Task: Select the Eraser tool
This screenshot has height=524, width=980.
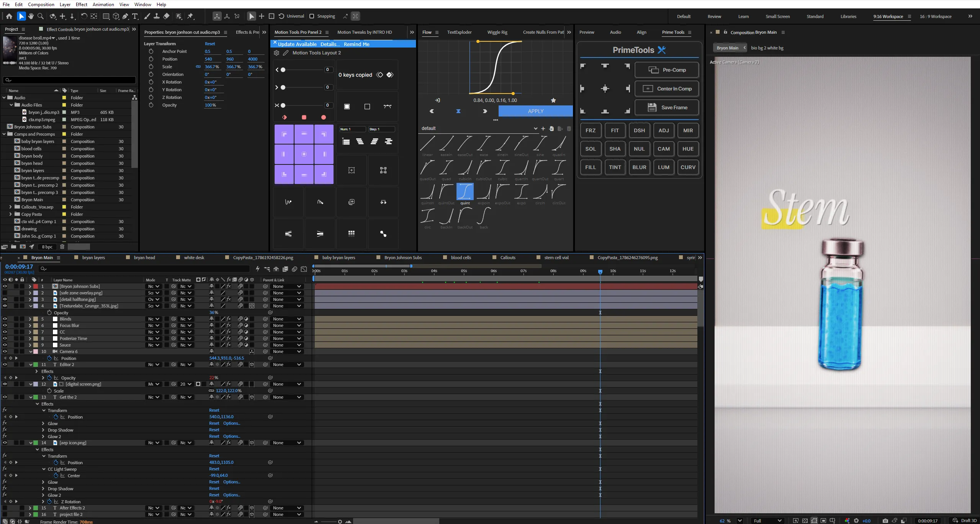Action: point(166,16)
